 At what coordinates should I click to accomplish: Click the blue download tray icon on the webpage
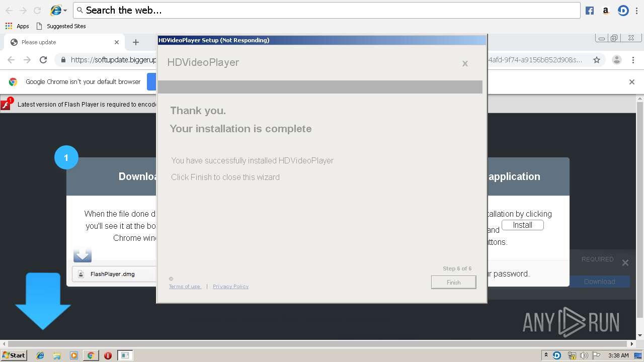83,255
